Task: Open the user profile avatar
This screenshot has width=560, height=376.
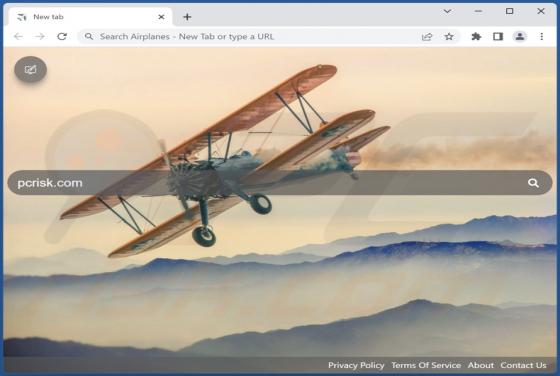Action: click(x=520, y=36)
